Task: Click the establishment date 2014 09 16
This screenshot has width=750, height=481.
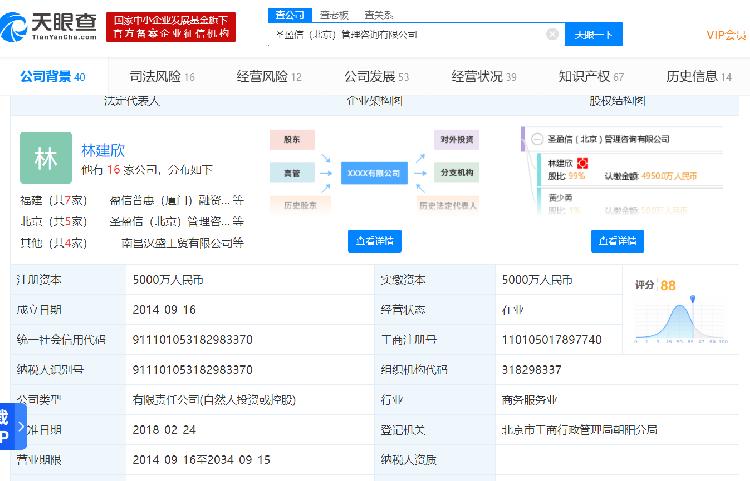Action: pyautogui.click(x=164, y=310)
